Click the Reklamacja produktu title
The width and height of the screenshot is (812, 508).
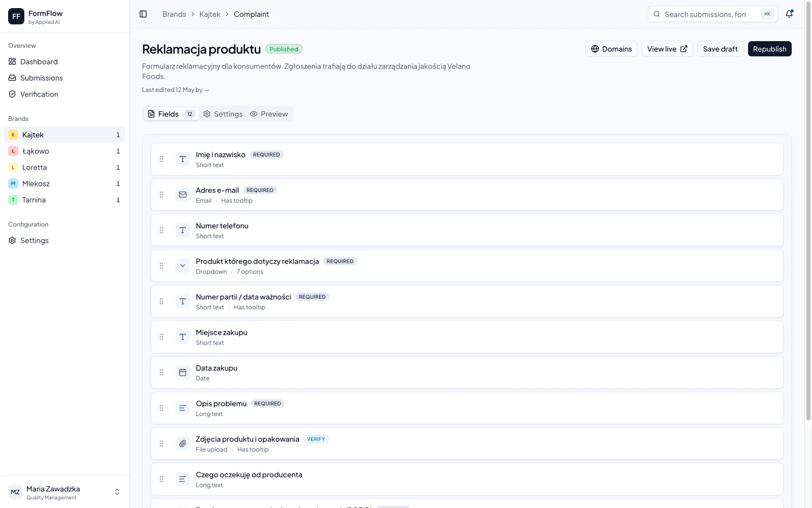click(x=201, y=49)
